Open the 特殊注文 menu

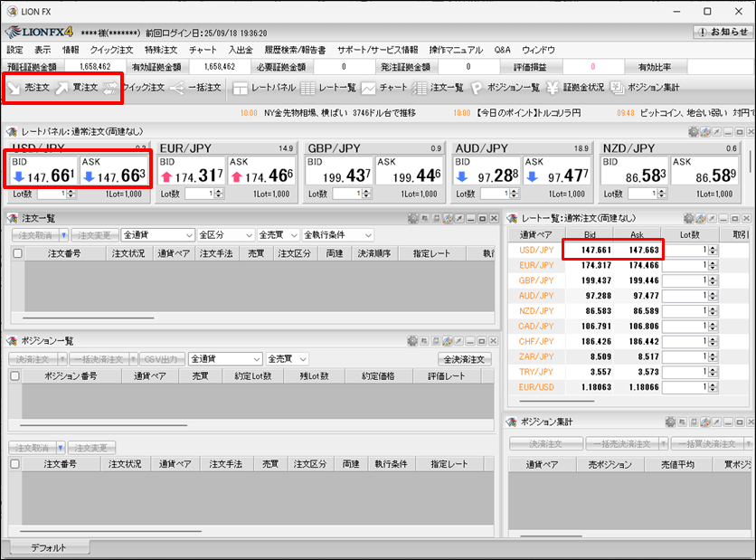161,50
